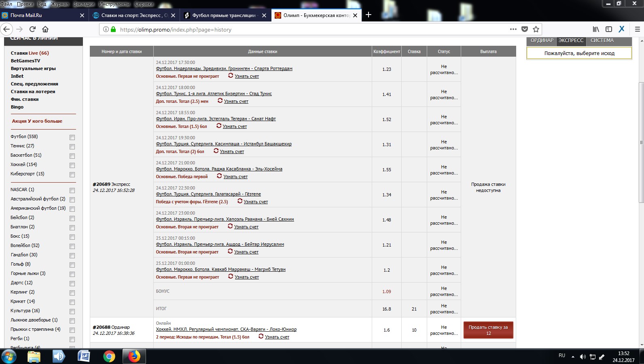This screenshot has height=364, width=644.
Task: Open the Library icon in toolbar
Action: pos(596,29)
